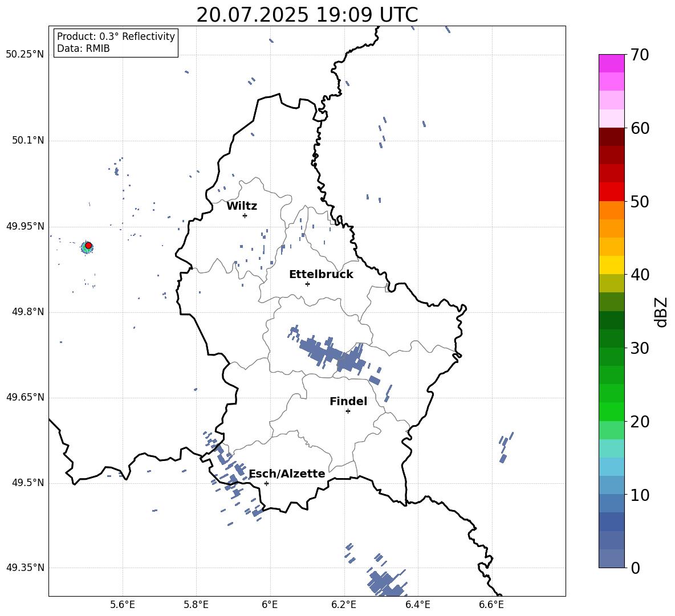Click the yellow swatch just above 40 dBZ
This screenshot has height=616, width=675.
point(611,265)
